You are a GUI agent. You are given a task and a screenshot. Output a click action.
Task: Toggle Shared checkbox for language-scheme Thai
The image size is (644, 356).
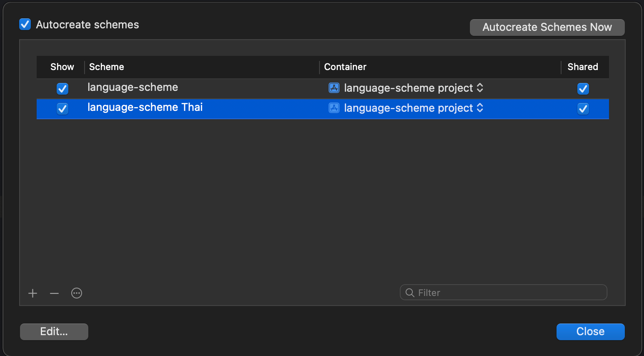pos(583,109)
